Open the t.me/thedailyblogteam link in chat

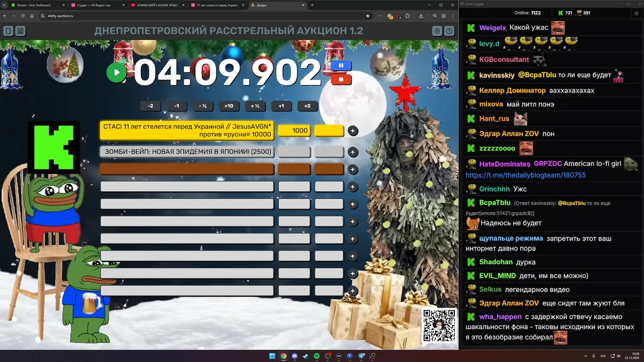pos(525,175)
